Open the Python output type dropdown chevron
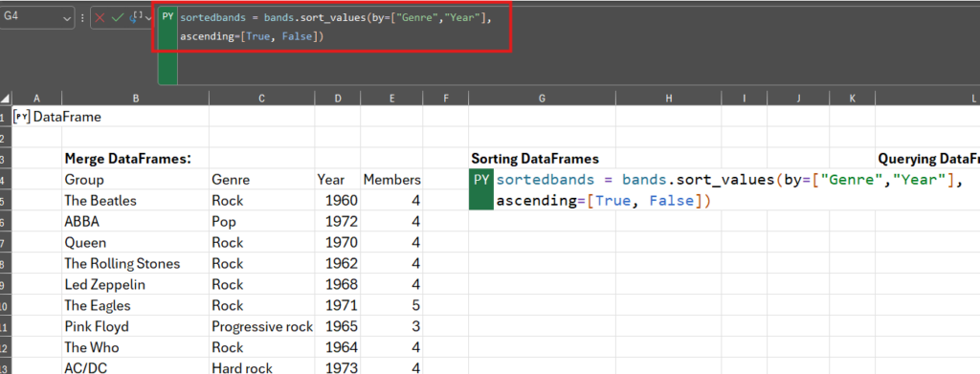Viewport: 980px width, 374px height. tap(148, 19)
